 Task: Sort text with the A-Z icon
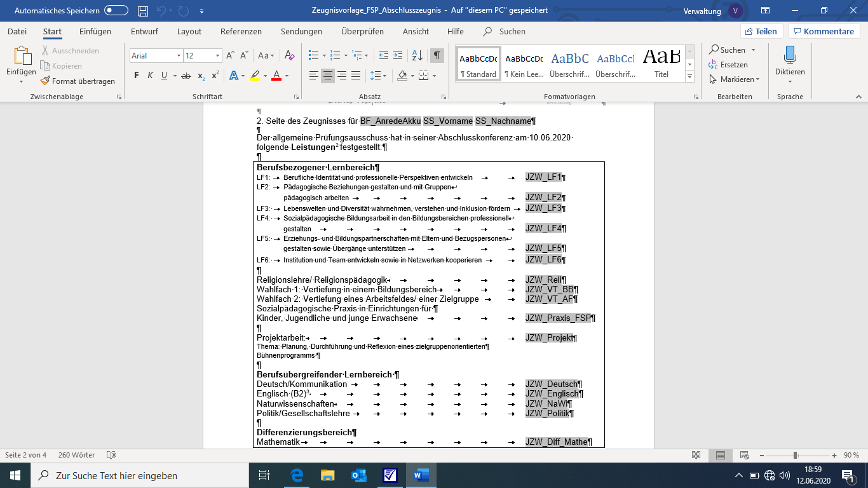[417, 55]
